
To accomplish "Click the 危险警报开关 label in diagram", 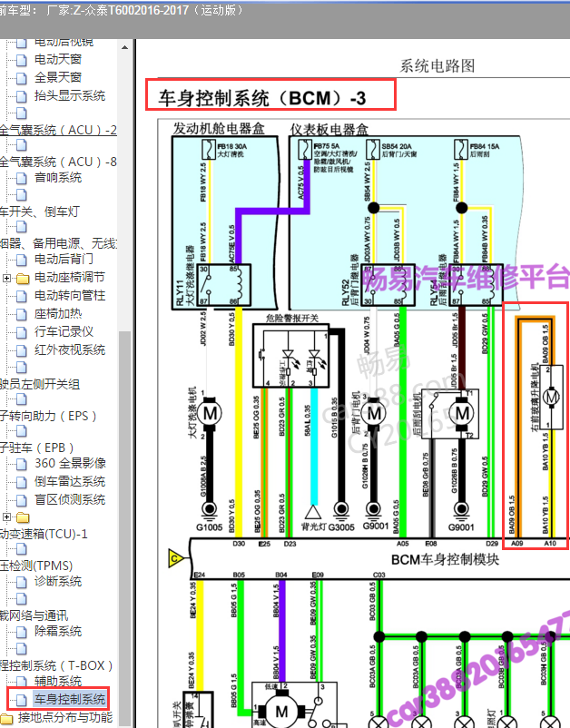I will coord(292,318).
